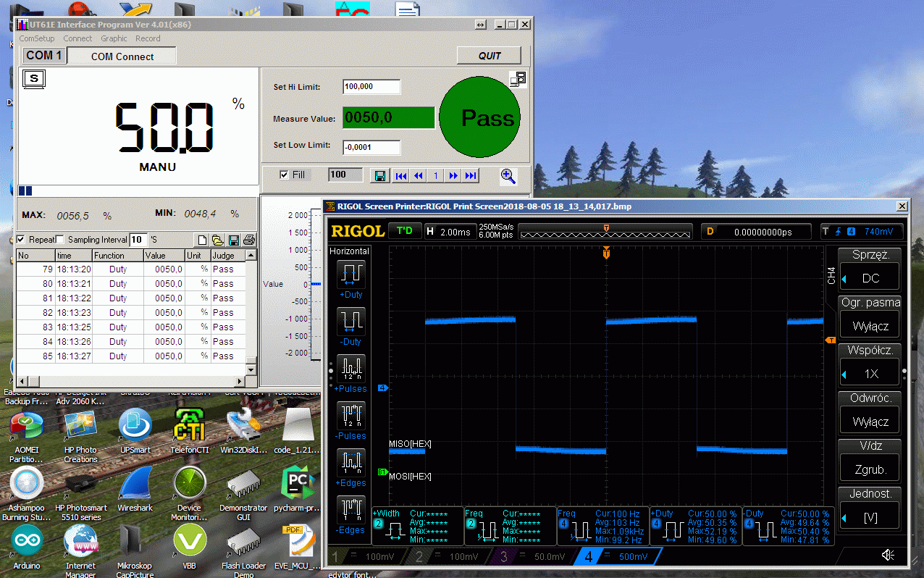Toggle the Sampling Interval checkbox
Screen dimensions: 924x578
60,240
